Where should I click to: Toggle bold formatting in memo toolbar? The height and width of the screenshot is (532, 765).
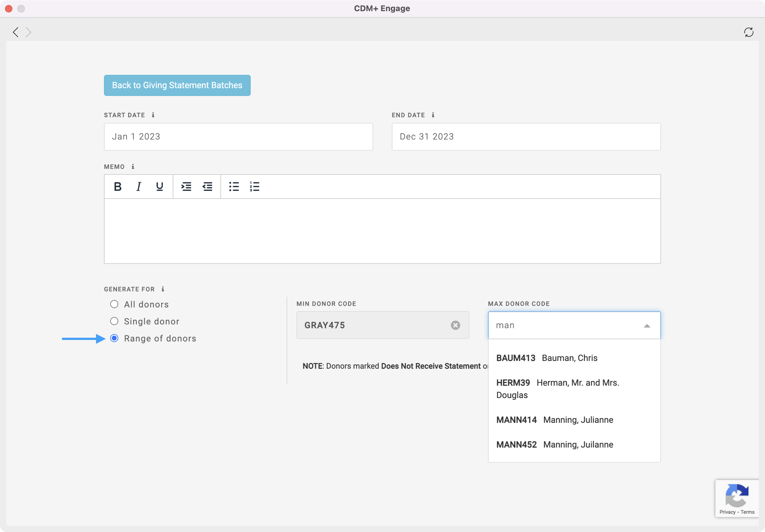[x=118, y=186]
